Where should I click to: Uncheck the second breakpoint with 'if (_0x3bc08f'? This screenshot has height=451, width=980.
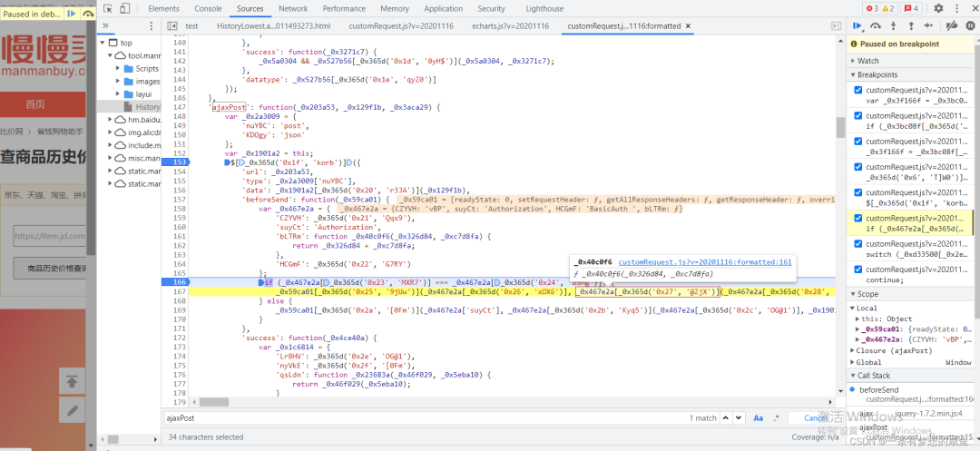[x=858, y=116]
